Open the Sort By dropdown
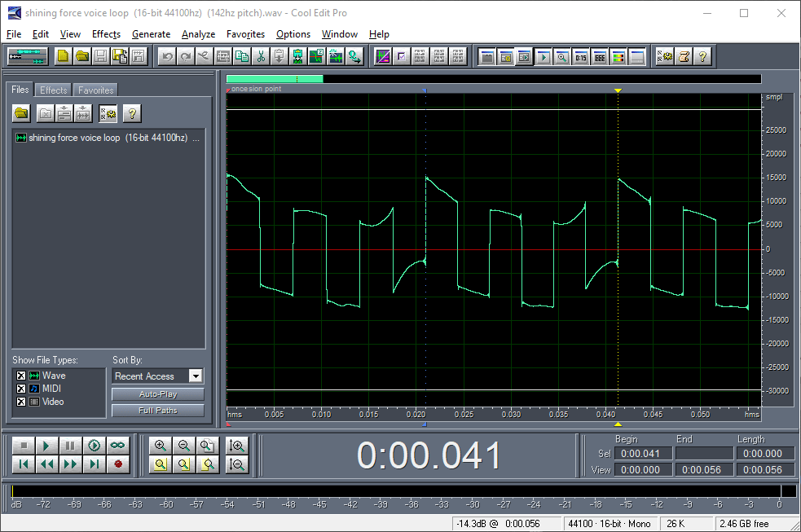The width and height of the screenshot is (801, 532). pyautogui.click(x=195, y=376)
